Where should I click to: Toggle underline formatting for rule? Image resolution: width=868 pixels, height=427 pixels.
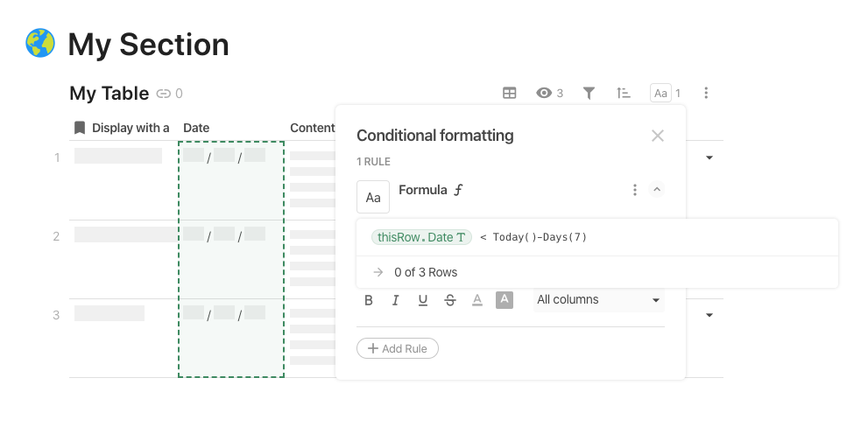(423, 300)
